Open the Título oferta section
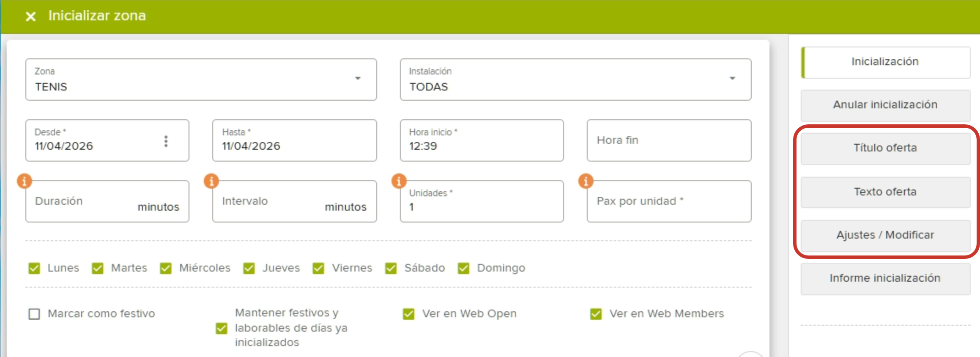The height and width of the screenshot is (357, 980). [x=885, y=148]
